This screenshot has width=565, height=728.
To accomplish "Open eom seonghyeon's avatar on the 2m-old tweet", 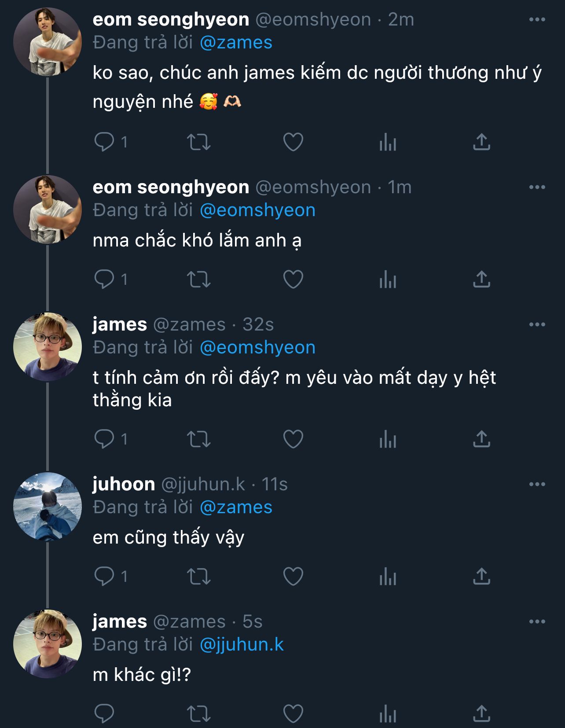I will click(x=48, y=42).
